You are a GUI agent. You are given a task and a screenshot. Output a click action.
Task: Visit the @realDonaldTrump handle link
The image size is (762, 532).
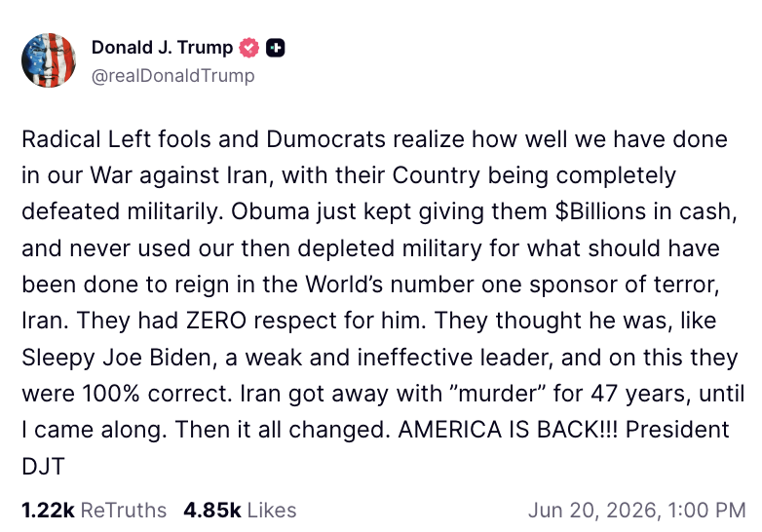[x=173, y=76]
